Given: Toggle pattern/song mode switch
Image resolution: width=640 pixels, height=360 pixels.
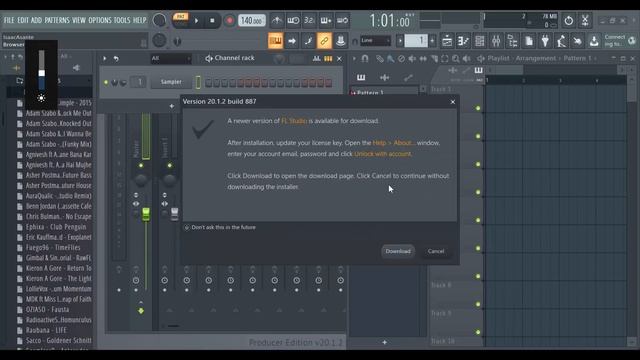Looking at the screenshot, I should 180,20.
